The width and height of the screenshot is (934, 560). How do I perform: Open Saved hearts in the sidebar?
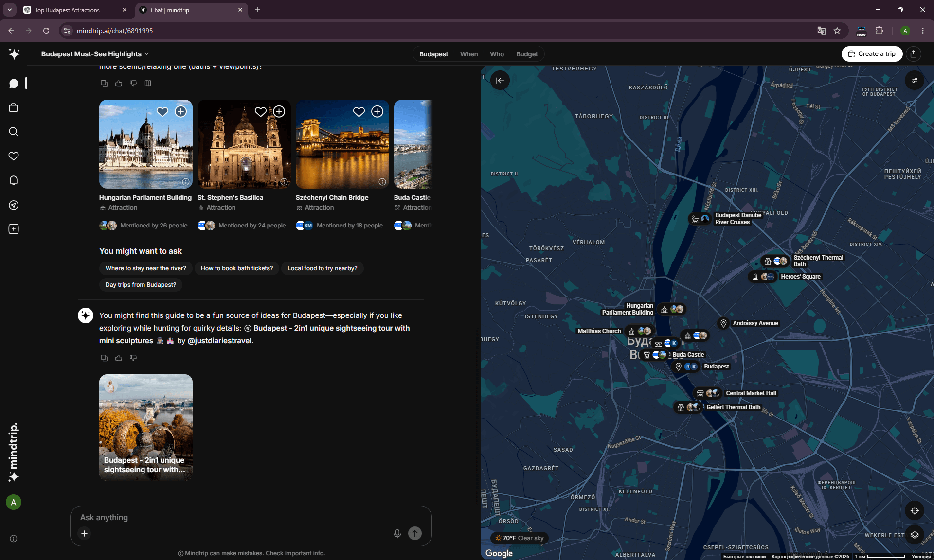pyautogui.click(x=14, y=156)
